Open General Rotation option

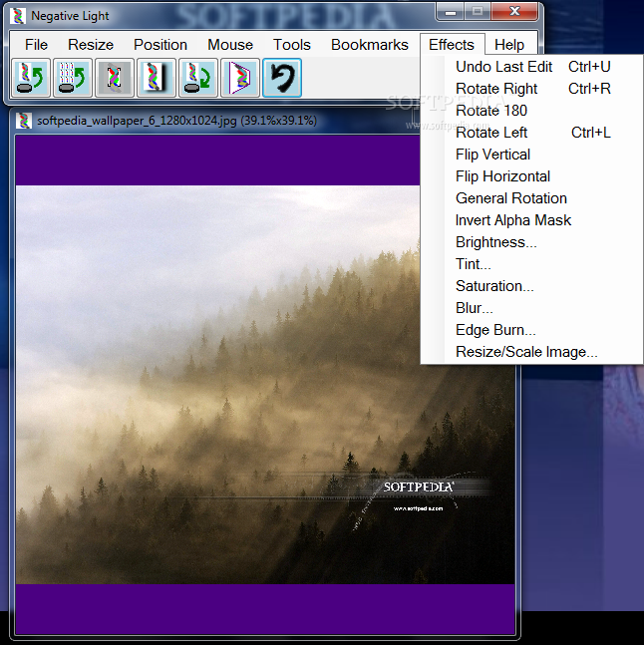pyautogui.click(x=531, y=198)
